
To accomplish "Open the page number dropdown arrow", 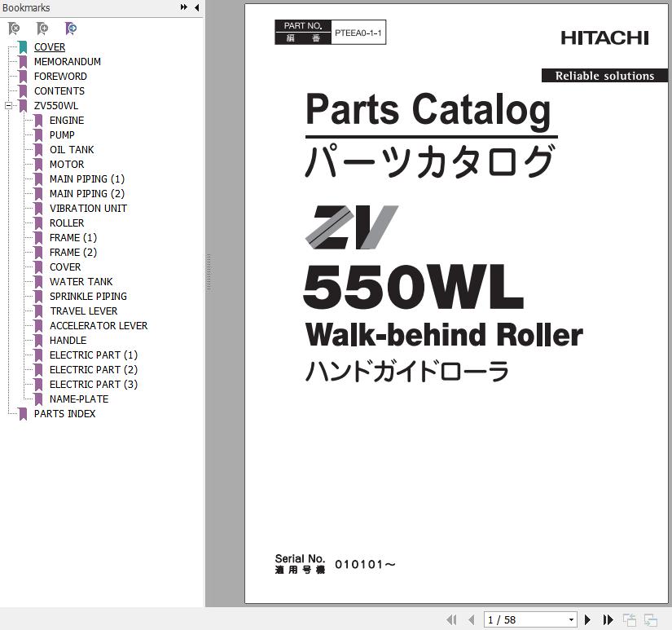I will [x=571, y=619].
